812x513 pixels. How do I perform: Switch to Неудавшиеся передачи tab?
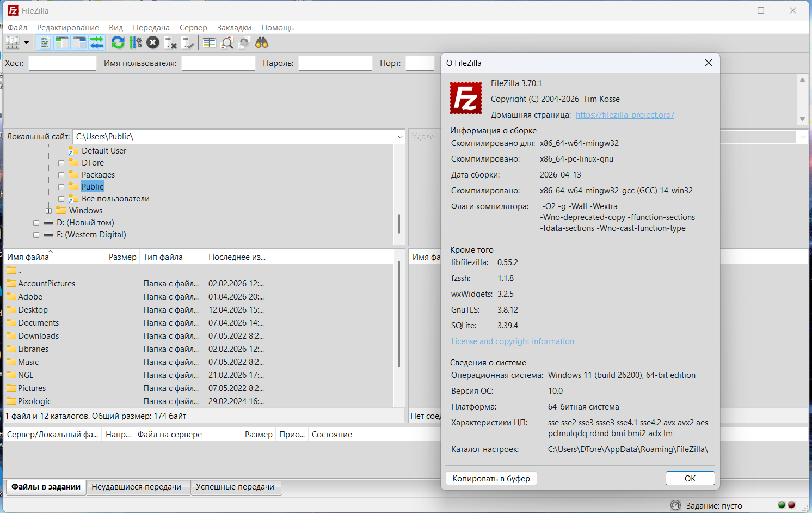pos(136,487)
